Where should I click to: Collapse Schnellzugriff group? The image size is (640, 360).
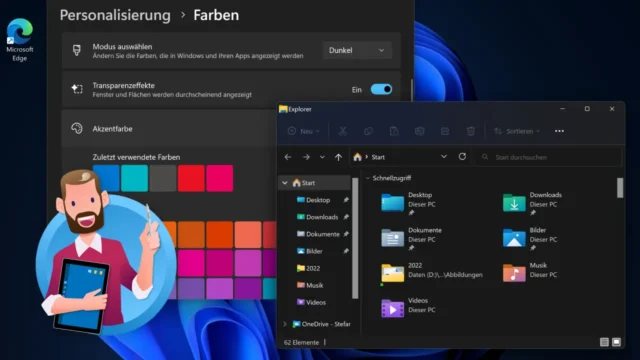[368, 178]
